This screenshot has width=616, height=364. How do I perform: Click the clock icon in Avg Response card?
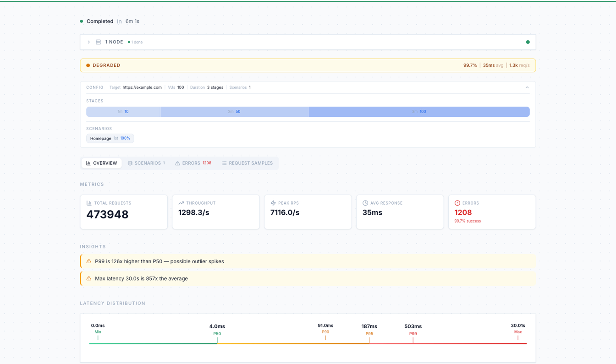click(365, 203)
